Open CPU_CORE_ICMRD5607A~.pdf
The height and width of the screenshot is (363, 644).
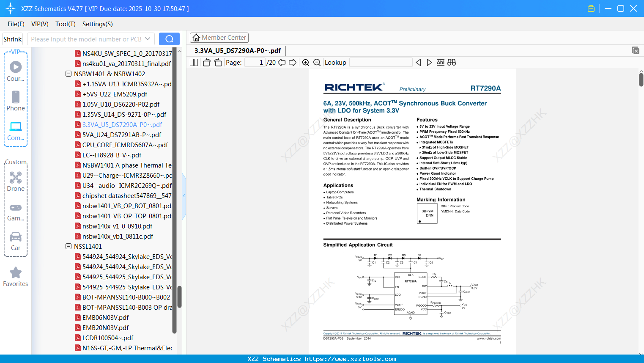coord(121,145)
